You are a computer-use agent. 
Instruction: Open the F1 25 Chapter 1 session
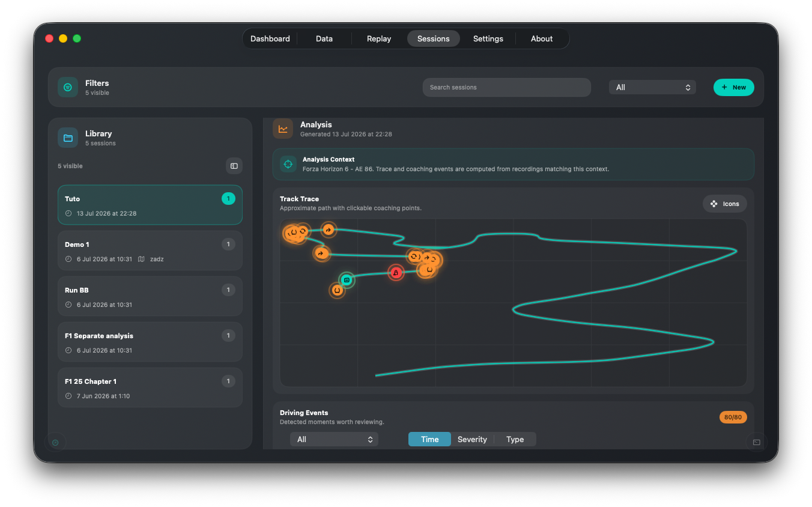[x=150, y=387]
